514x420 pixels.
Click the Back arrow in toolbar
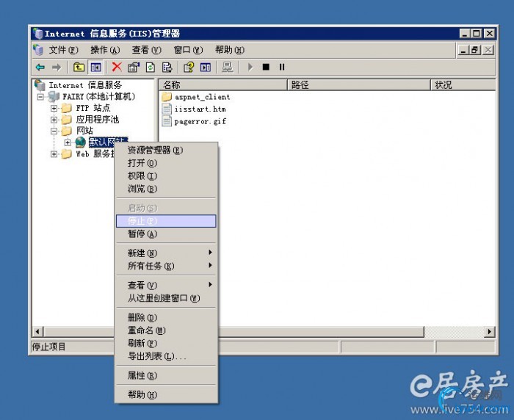coord(40,68)
